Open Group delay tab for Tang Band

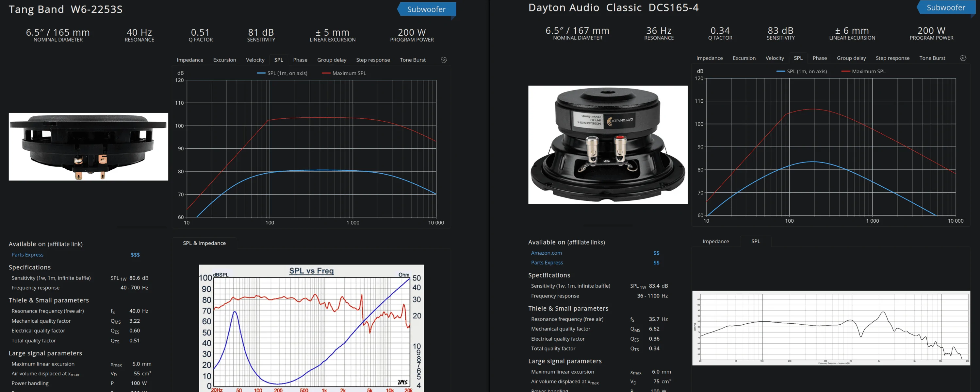(x=332, y=60)
